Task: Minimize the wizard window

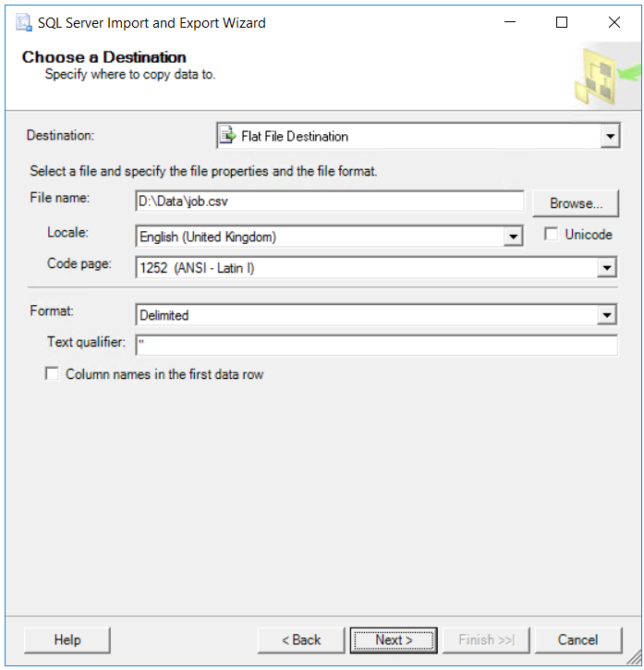Action: tap(510, 22)
